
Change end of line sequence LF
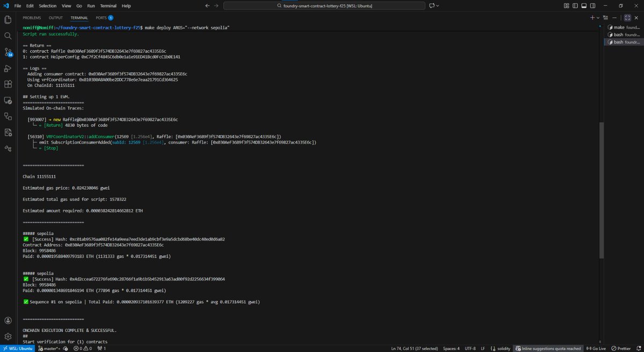[x=484, y=348]
